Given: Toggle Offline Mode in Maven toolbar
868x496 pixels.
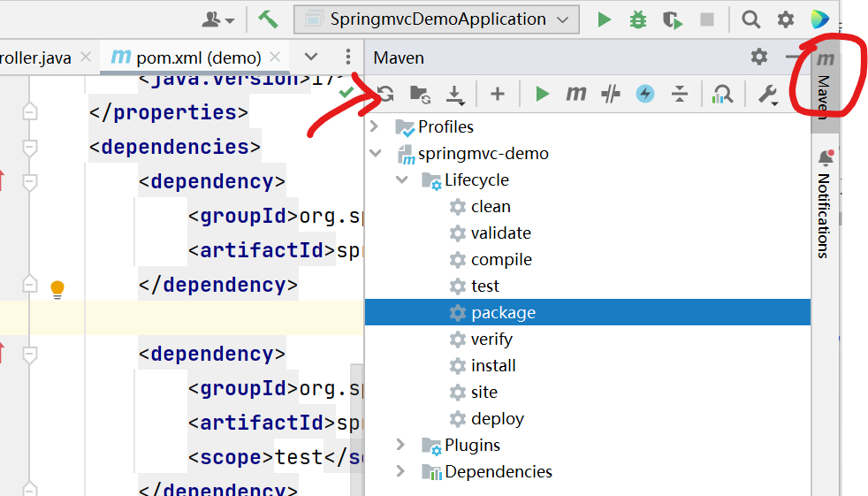Looking at the screenshot, I should point(611,94).
